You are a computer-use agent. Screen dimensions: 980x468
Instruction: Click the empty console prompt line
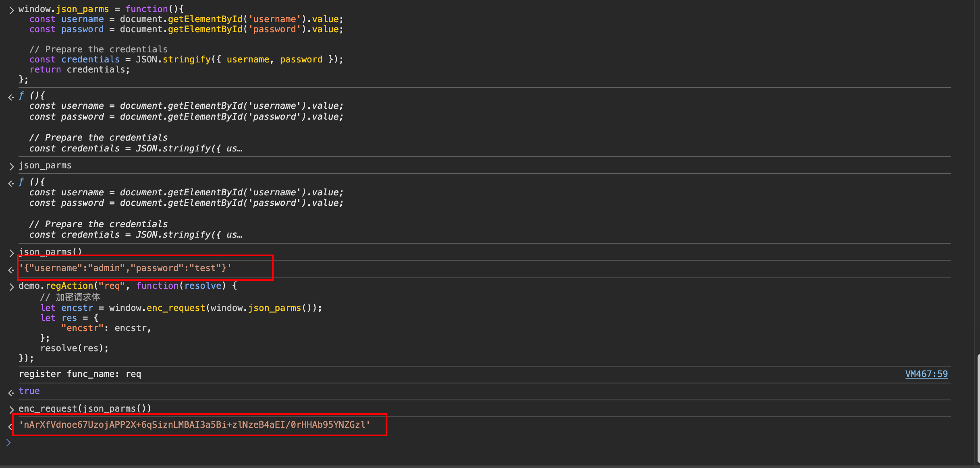click(x=484, y=443)
